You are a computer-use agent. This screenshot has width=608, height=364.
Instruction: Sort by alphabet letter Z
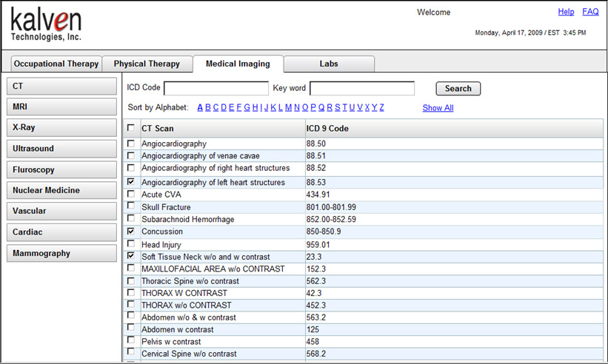[x=381, y=108]
